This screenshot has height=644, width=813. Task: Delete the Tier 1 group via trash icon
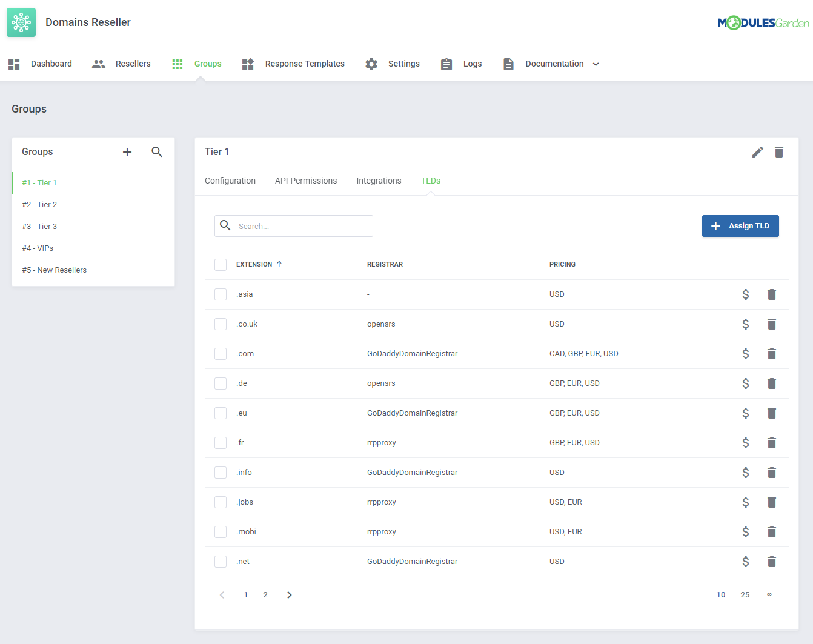779,152
